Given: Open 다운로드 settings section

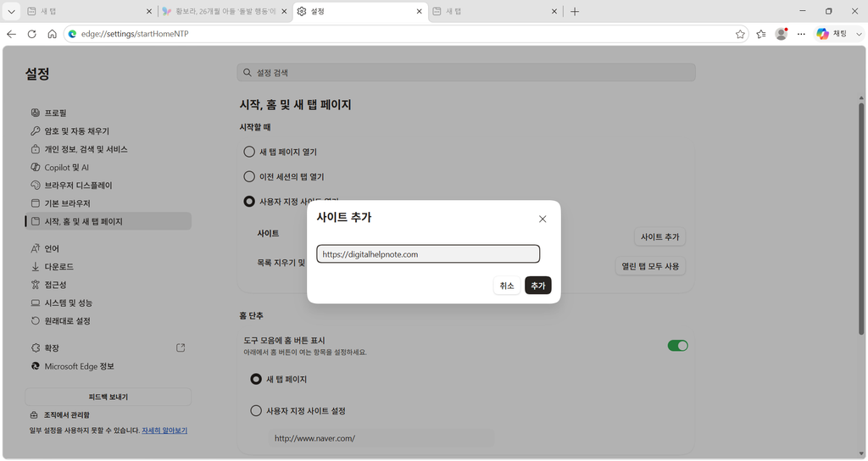Looking at the screenshot, I should click(108, 267).
